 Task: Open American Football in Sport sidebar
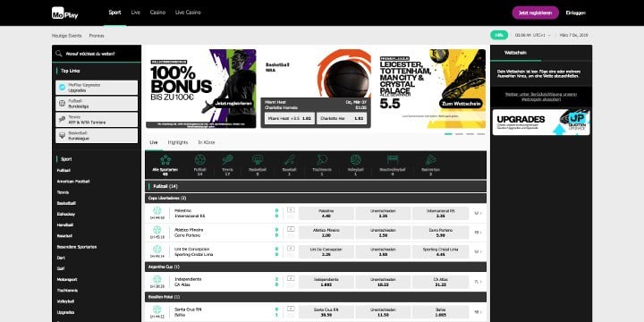coord(73,181)
